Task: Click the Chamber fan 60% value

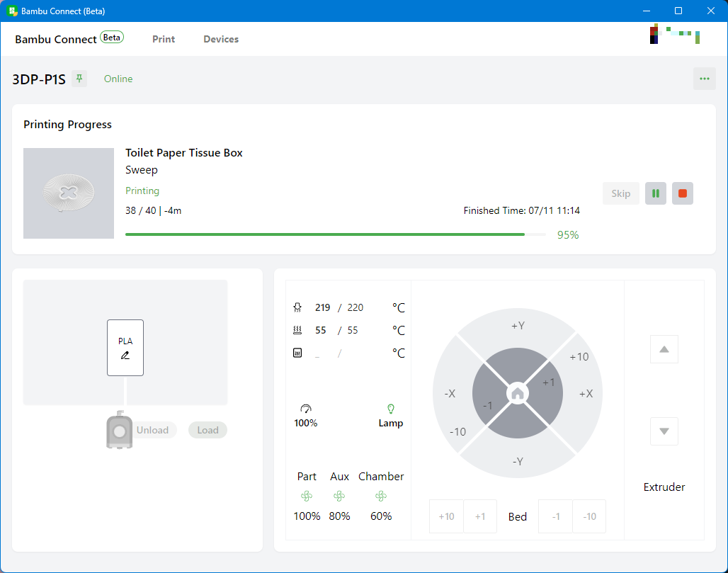Action: tap(381, 516)
